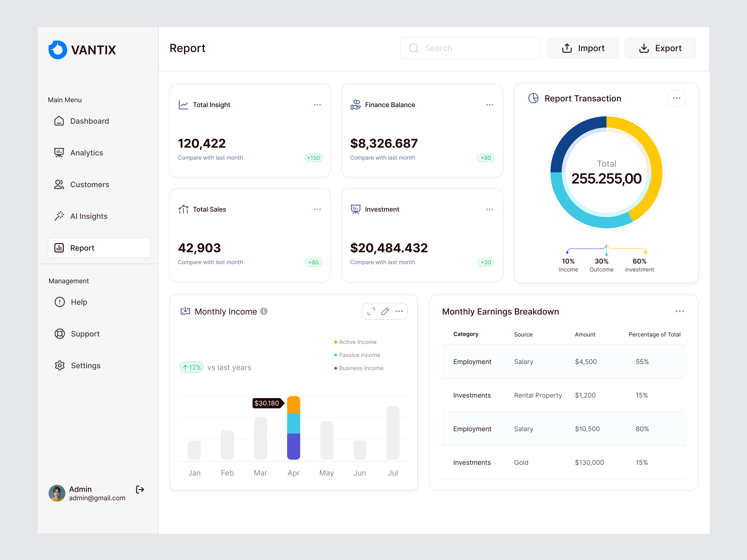Select the Analytics sidebar icon
Screen dimensions: 747x560
pos(59,153)
